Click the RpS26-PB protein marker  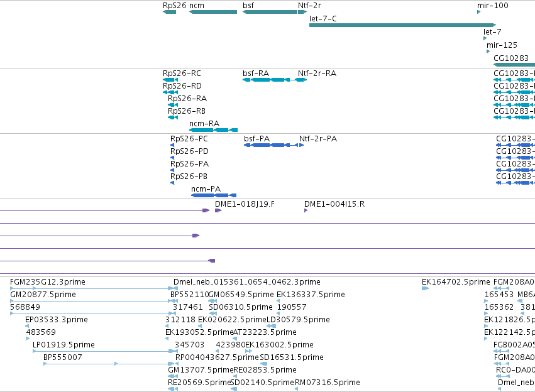(x=172, y=183)
